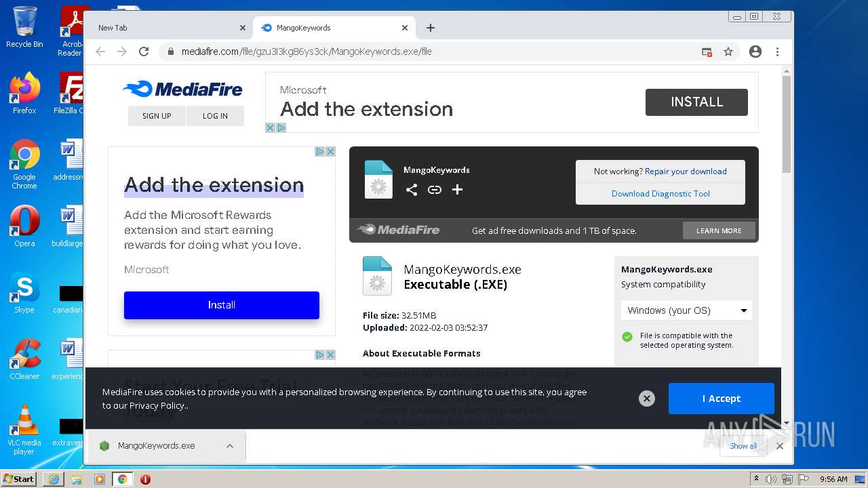Open Internet Explorer from taskbar
The width and height of the screenshot is (868, 488).
pyautogui.click(x=54, y=479)
